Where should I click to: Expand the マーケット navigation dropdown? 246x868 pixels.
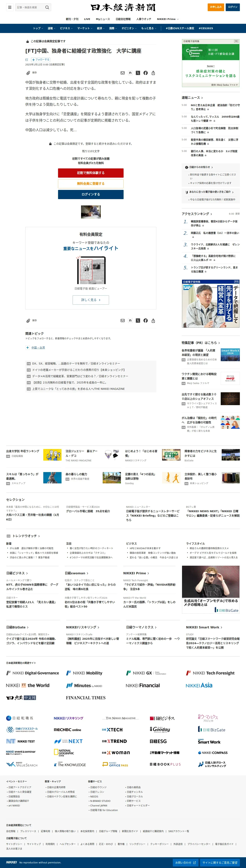click(x=85, y=28)
